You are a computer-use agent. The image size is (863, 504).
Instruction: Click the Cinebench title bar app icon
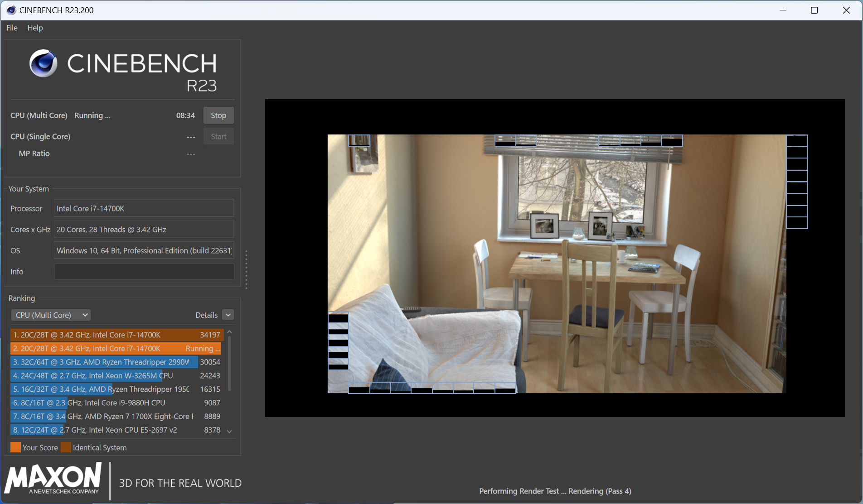coord(11,10)
